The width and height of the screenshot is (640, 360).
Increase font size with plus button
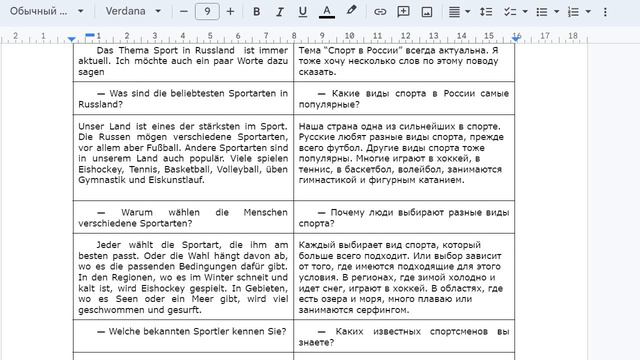230,11
